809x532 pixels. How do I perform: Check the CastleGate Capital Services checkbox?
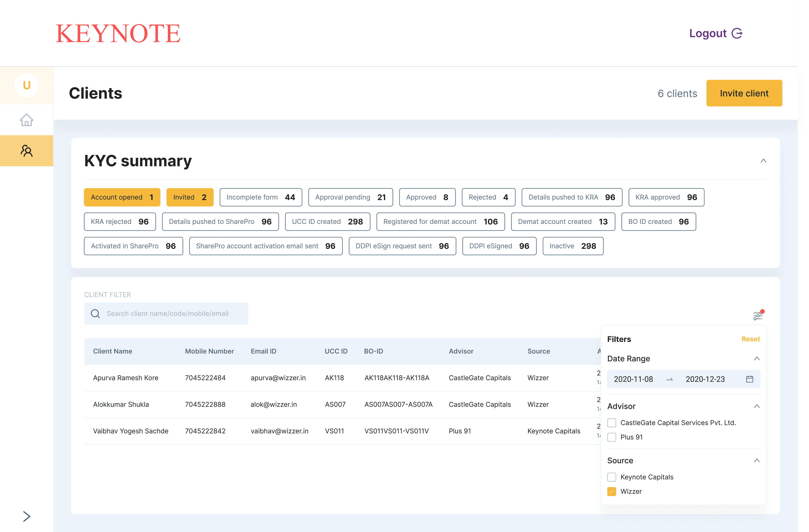(x=612, y=422)
